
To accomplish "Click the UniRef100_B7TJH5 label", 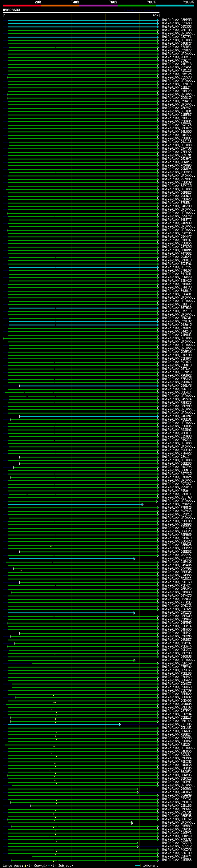I will [x=177, y=724].
